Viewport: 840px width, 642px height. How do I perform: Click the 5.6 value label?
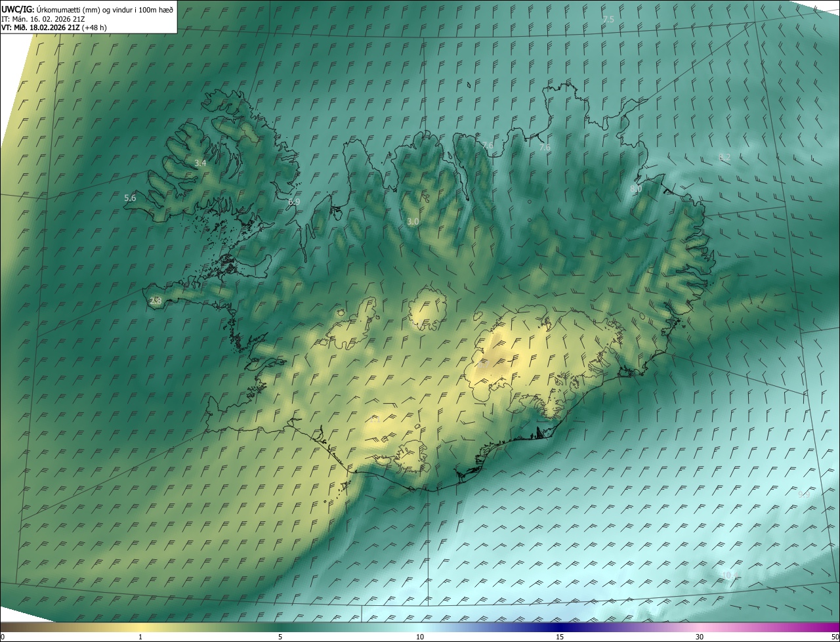coord(130,198)
